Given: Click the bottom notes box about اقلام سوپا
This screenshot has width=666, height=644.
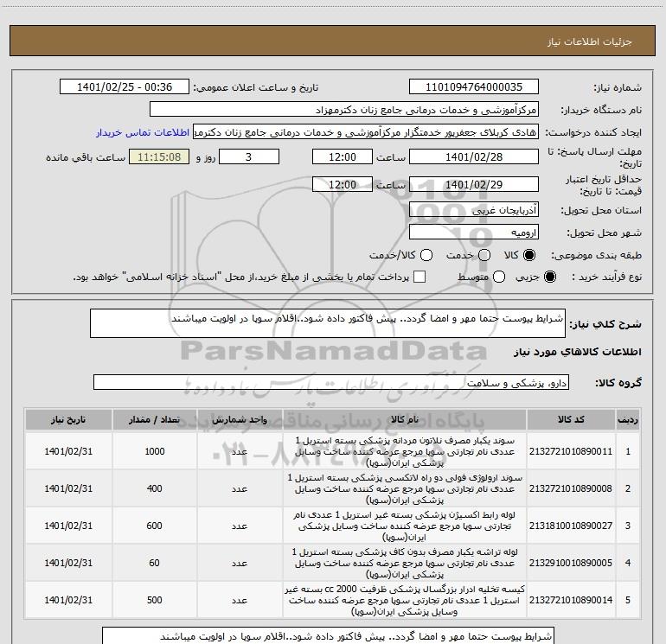Looking at the screenshot, I should coord(328,635).
